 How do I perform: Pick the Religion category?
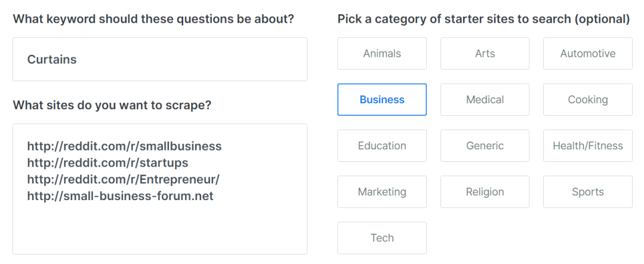pyautogui.click(x=485, y=192)
